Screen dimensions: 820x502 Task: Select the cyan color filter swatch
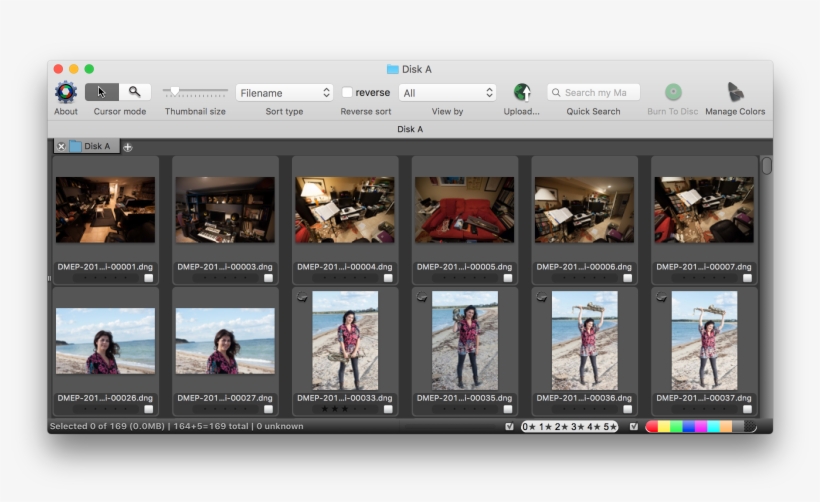[713, 427]
